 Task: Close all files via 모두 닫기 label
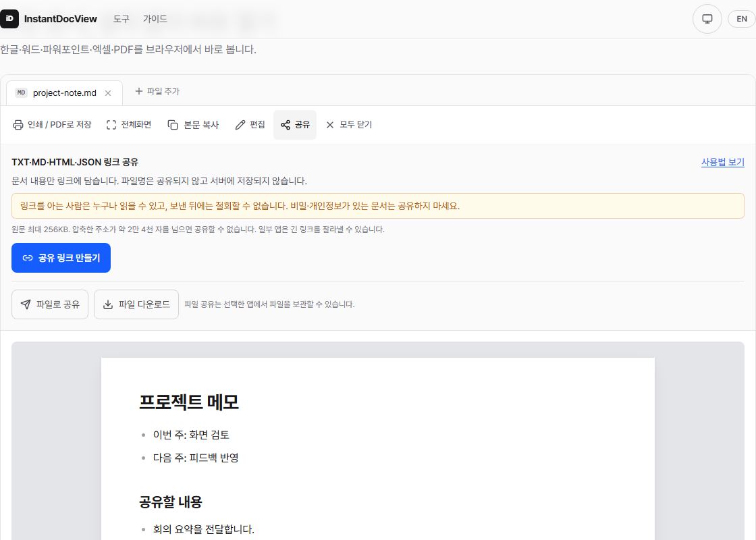356,125
